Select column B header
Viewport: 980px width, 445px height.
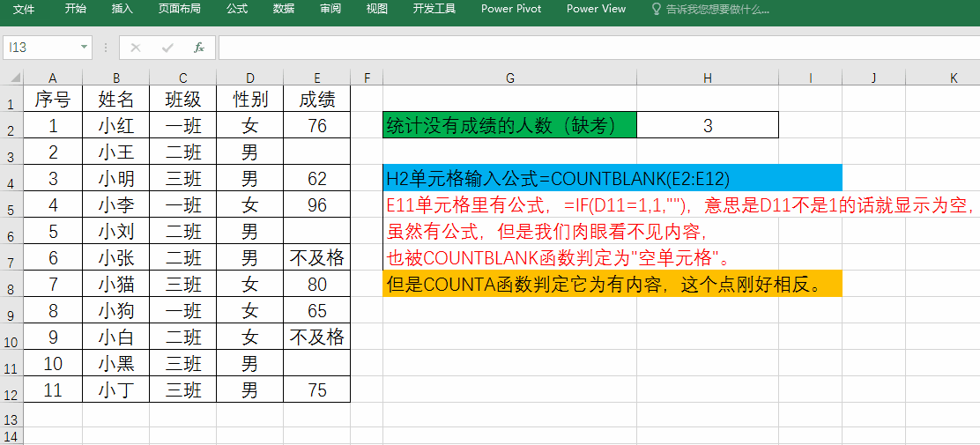point(116,78)
